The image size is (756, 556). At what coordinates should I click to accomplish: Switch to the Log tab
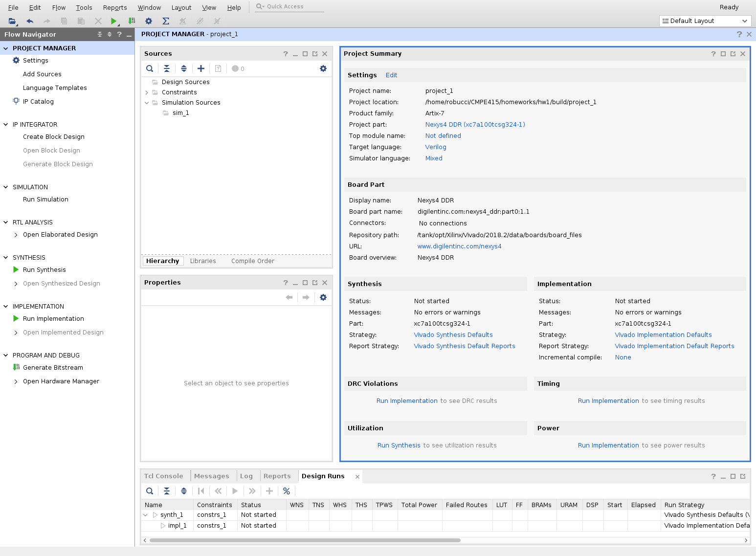[246, 476]
